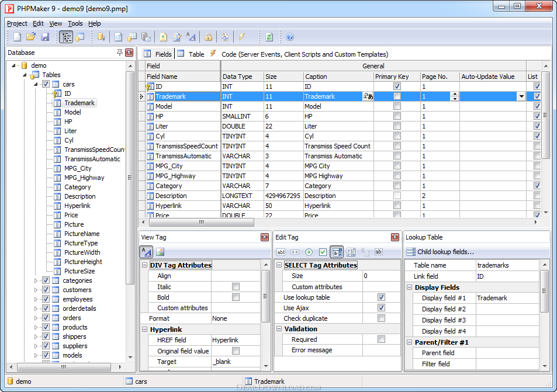Close the Edit Tag panel

pos(395,237)
